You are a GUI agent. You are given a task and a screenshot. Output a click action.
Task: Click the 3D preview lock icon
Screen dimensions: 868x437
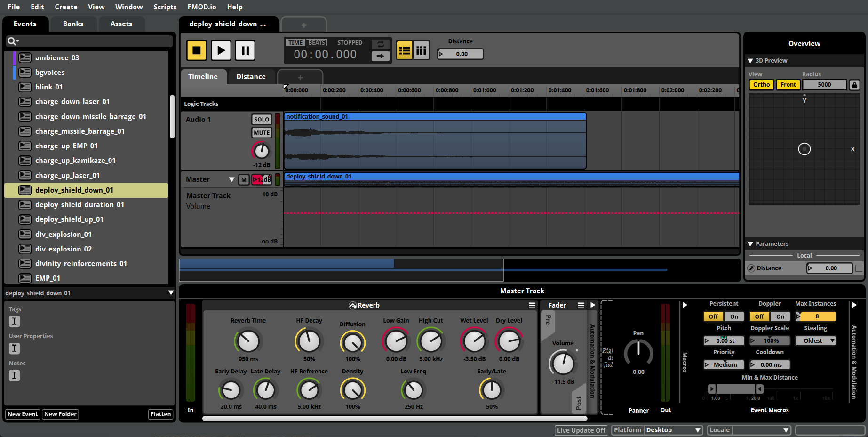(854, 85)
